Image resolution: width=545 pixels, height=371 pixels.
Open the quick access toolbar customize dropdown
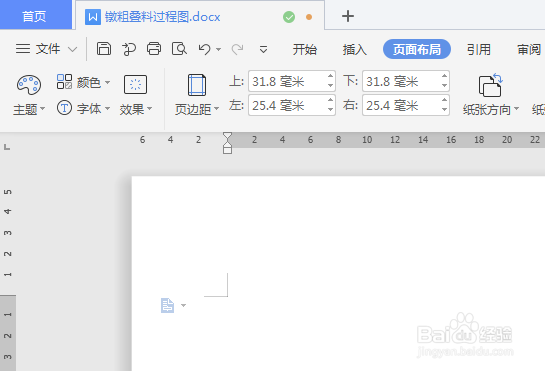[x=263, y=49]
